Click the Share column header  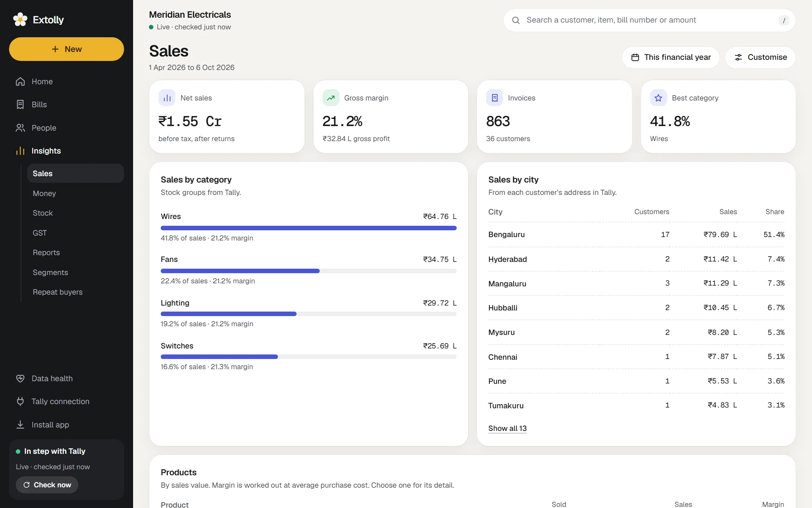click(775, 212)
